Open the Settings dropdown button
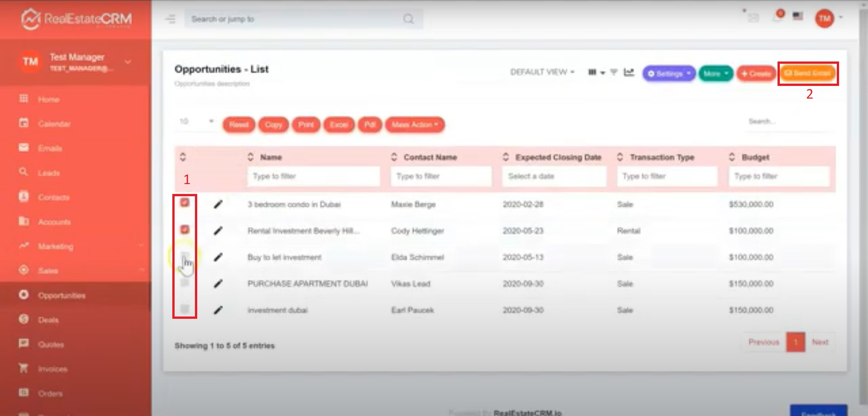868x416 pixels. point(669,74)
